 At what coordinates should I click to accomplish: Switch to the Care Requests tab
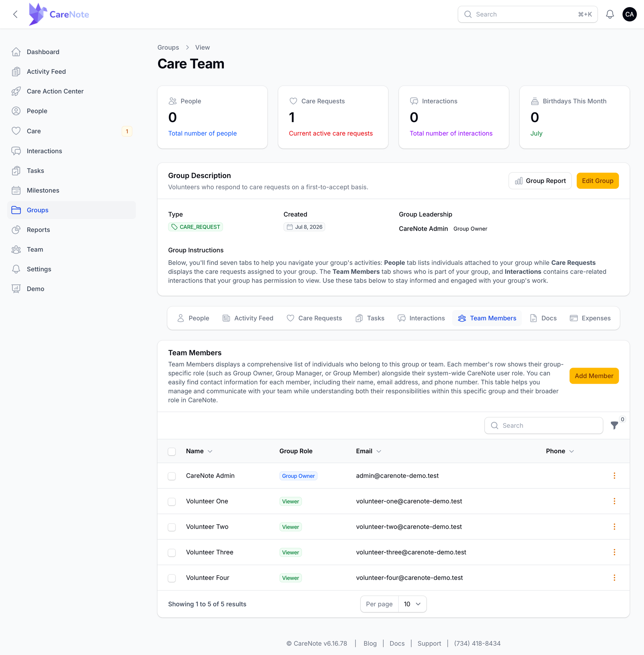click(314, 318)
